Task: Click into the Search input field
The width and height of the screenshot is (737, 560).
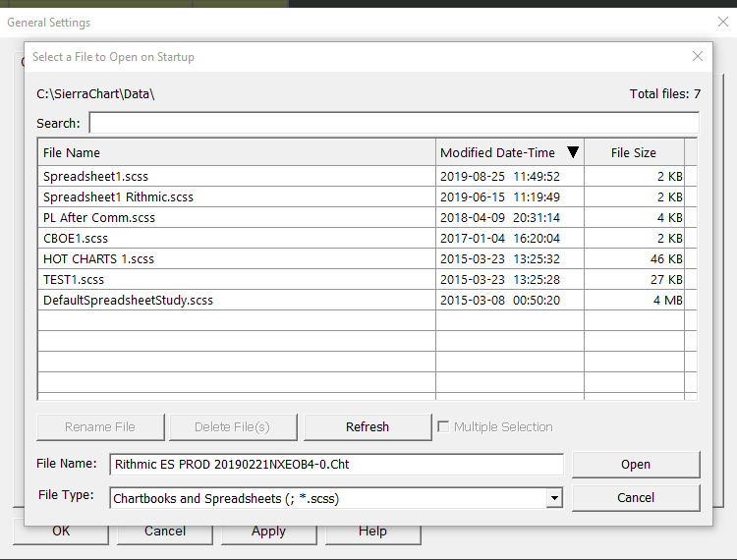Action: pyautogui.click(x=394, y=123)
